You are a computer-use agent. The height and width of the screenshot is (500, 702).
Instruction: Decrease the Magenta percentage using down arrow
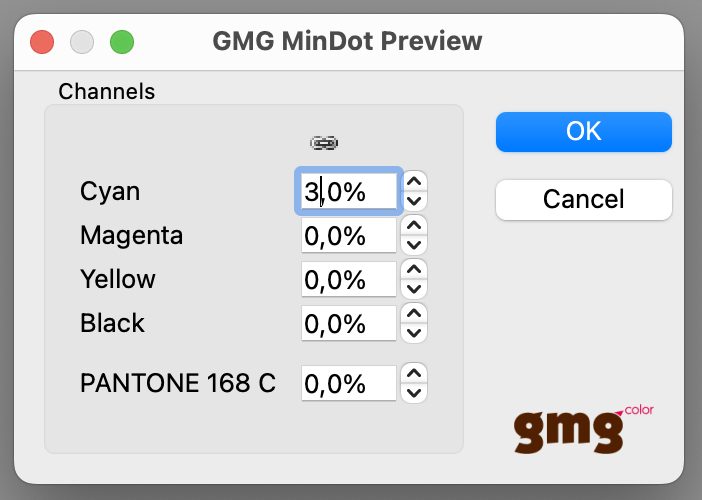[414, 245]
